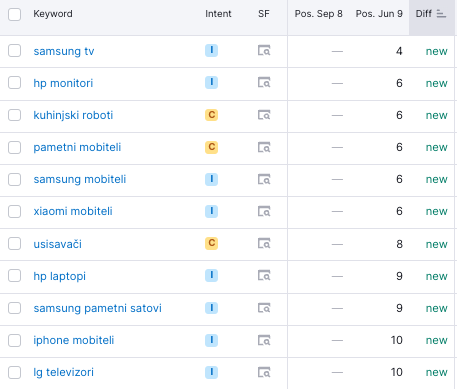Open lg televizori keyword link
This screenshot has height=389, width=457.
[63, 372]
